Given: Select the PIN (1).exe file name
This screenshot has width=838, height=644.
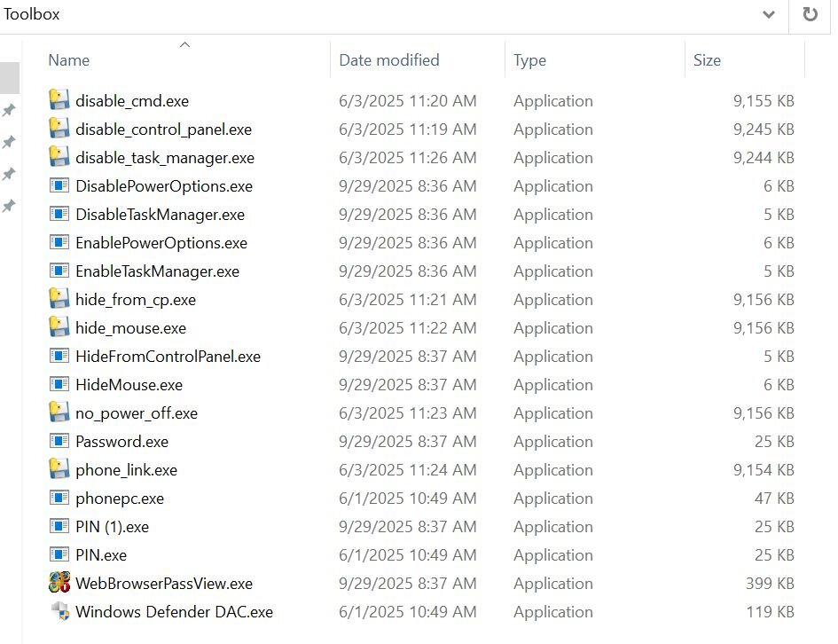Looking at the screenshot, I should 112,527.
